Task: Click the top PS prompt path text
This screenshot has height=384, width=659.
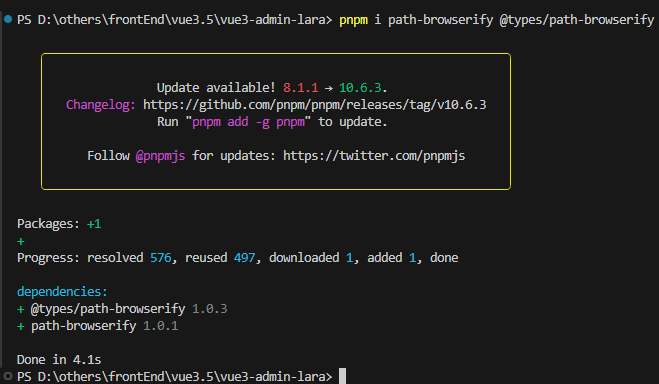Action: pos(174,20)
